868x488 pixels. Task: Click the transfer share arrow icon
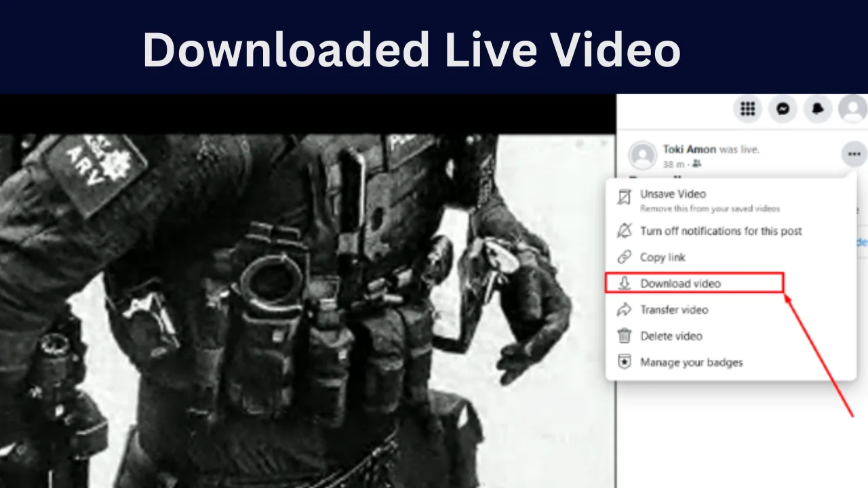pyautogui.click(x=624, y=310)
